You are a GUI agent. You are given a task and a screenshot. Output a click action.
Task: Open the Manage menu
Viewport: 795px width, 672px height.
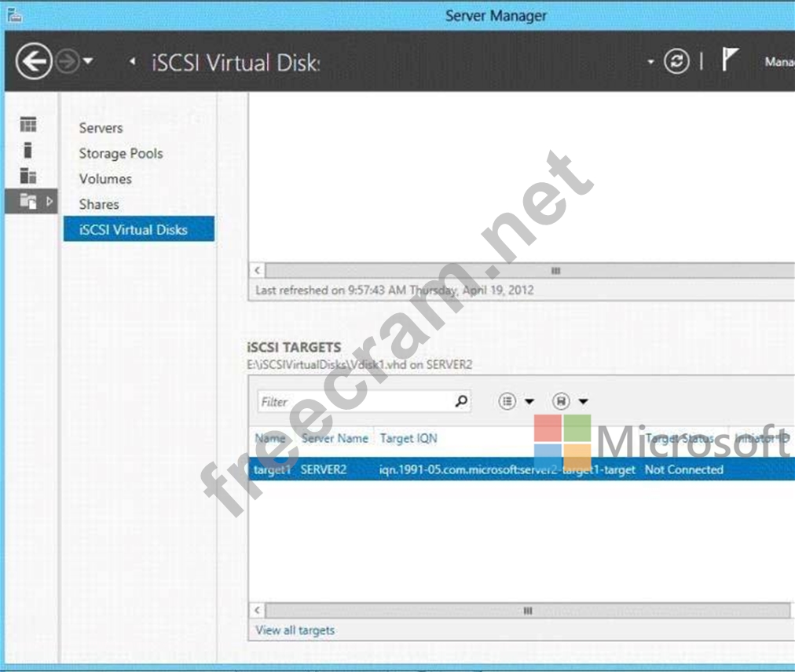pos(779,62)
